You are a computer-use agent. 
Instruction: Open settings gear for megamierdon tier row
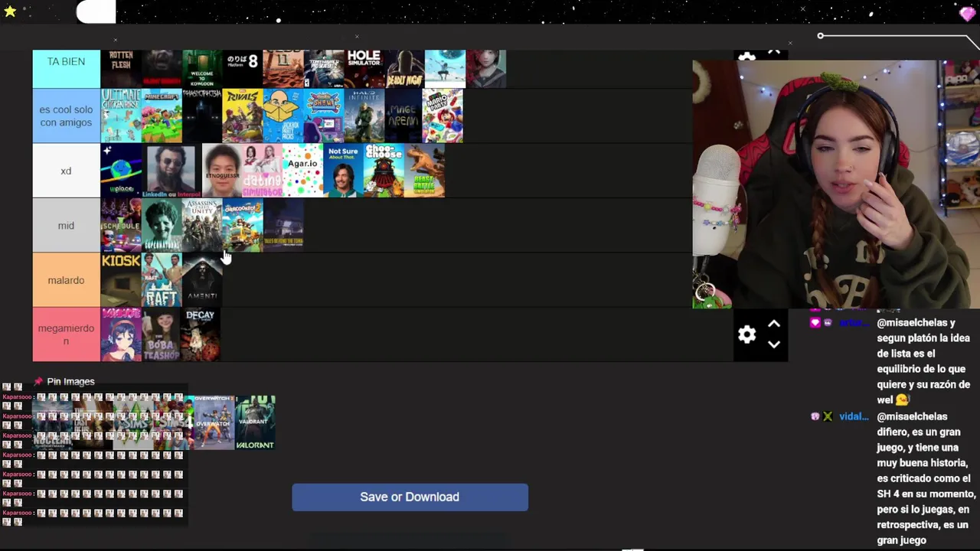[x=746, y=334]
